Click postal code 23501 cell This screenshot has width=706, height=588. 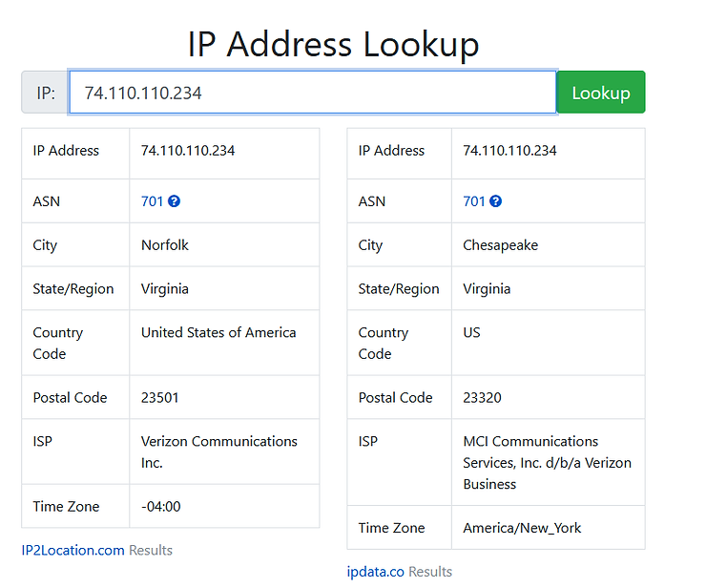point(160,398)
